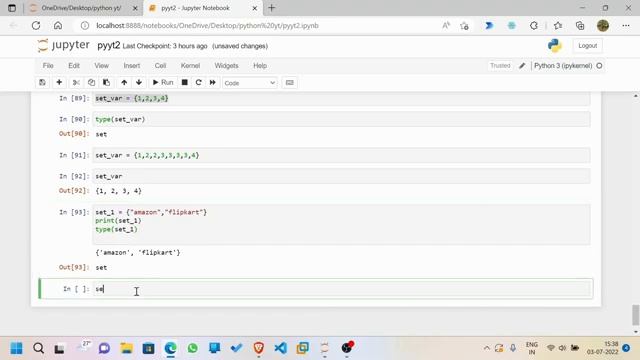This screenshot has width=640, height=360.
Task: Open the File menu
Action: click(48, 66)
